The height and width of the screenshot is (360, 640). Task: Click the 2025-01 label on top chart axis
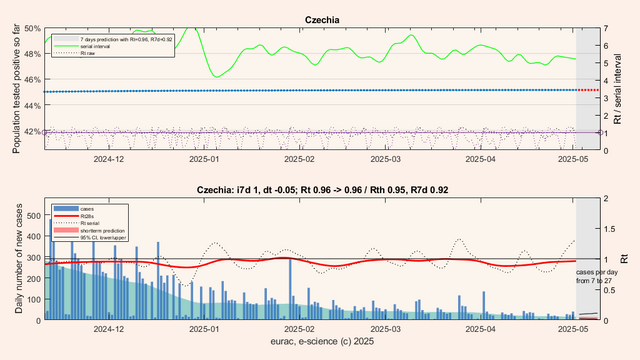click(x=204, y=159)
